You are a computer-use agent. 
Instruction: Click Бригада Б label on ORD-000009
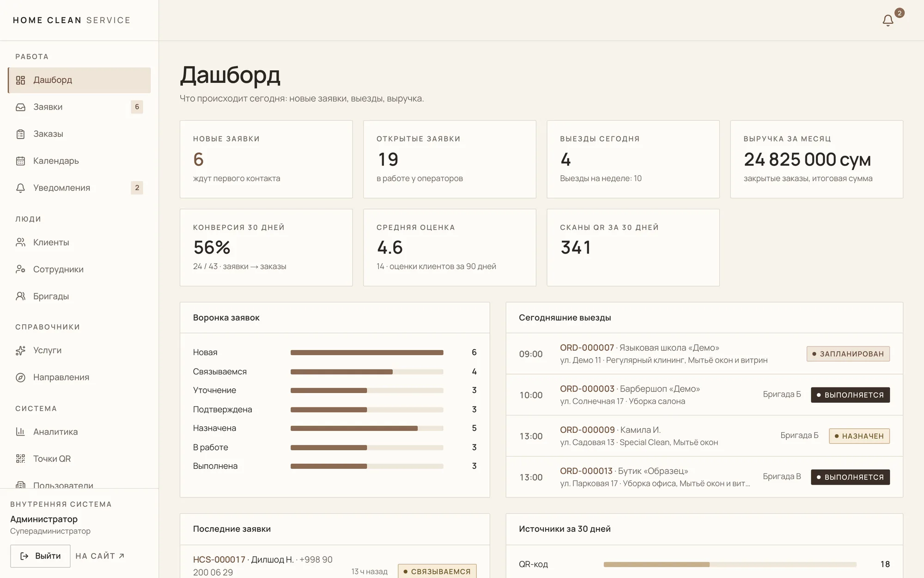click(799, 435)
